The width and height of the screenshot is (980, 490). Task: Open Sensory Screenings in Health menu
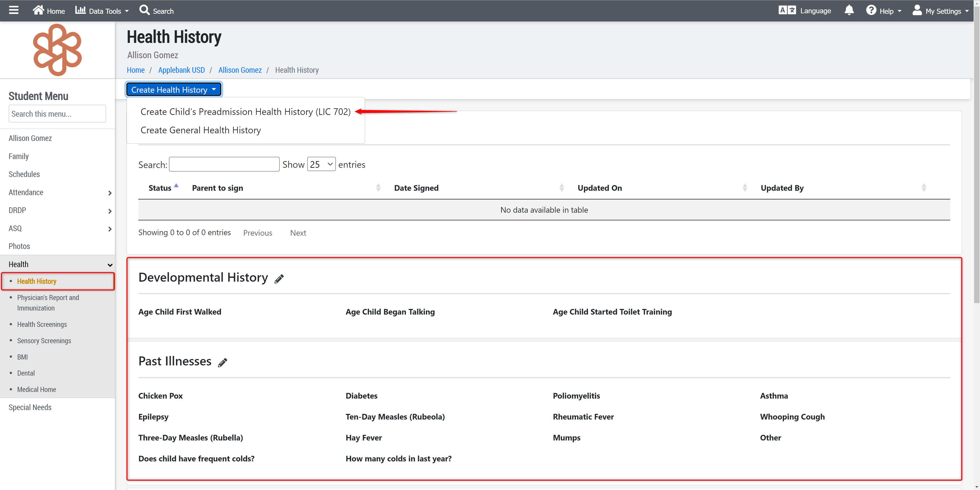coord(44,341)
